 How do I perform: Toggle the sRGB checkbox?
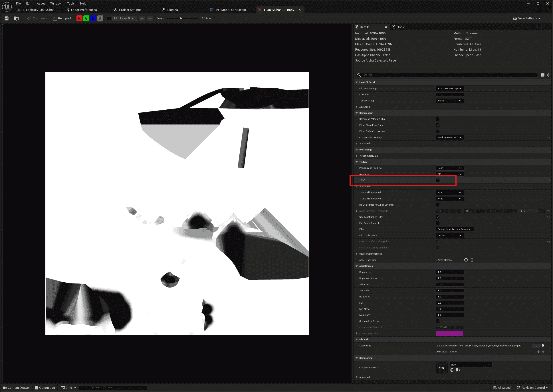tap(438, 180)
